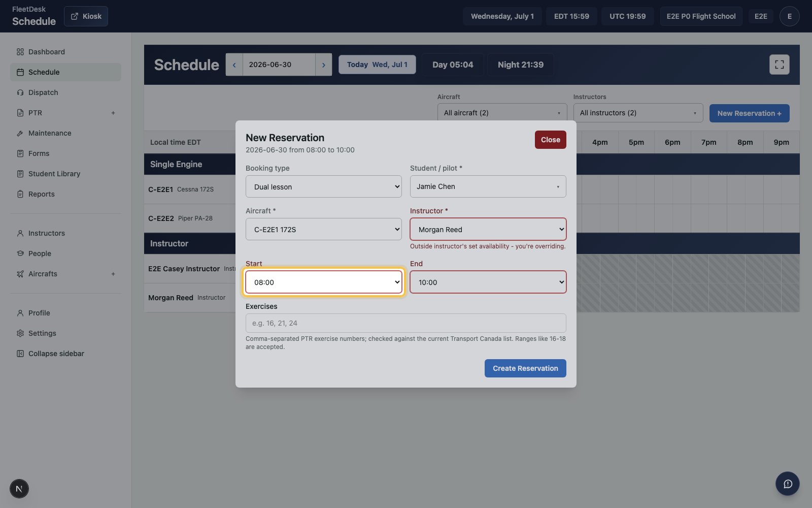The image size is (812, 508).
Task: Click the Wednesday, July 1 date chip
Action: coord(502,16)
